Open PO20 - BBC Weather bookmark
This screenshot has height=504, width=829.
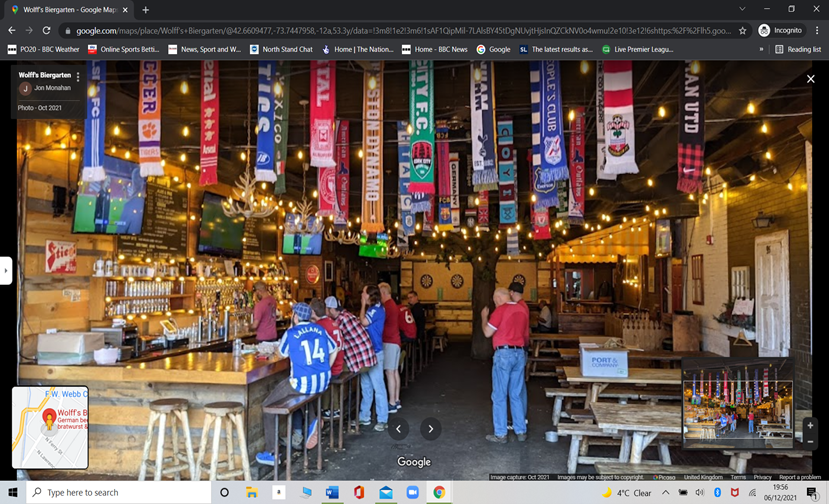43,49
